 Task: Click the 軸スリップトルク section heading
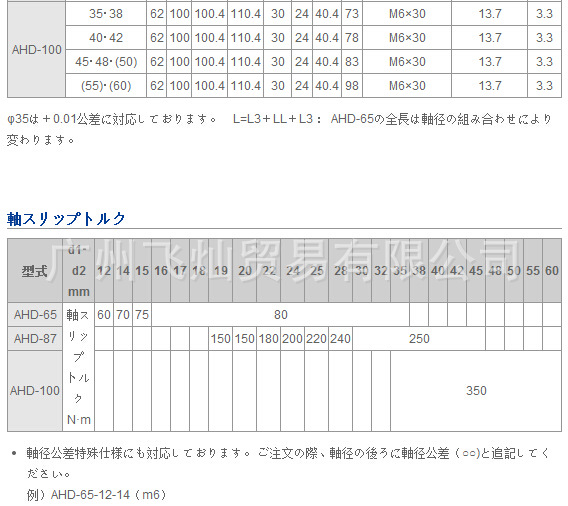pos(66,219)
